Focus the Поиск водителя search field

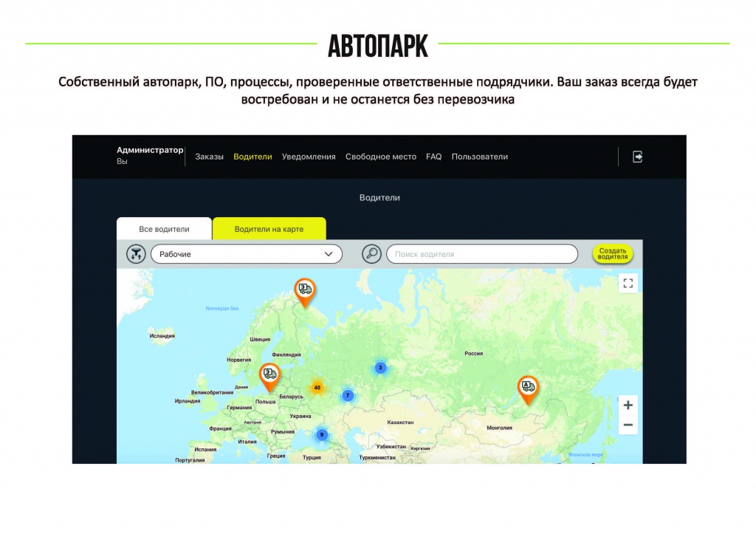point(482,254)
